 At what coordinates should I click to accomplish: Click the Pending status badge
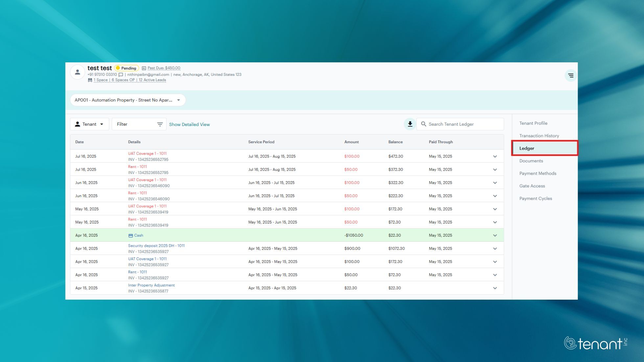tap(126, 68)
